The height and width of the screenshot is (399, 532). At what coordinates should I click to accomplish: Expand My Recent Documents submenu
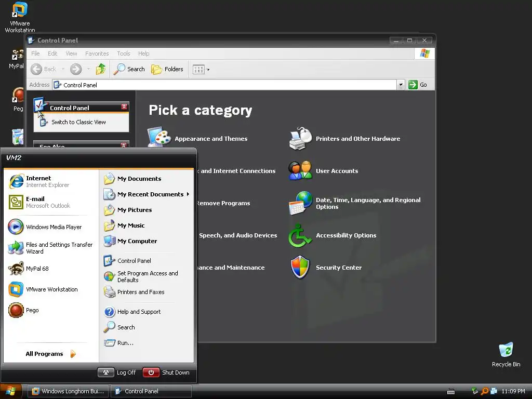[x=146, y=194]
